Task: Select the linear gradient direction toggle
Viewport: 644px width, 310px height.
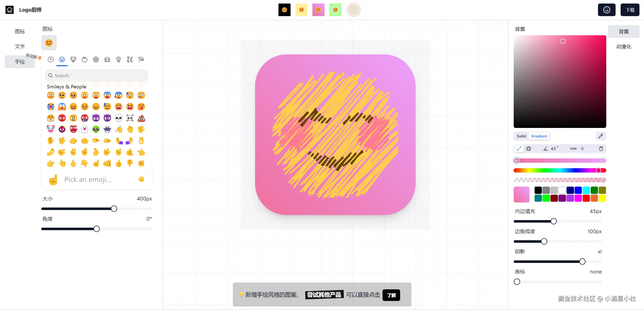Action: 519,149
